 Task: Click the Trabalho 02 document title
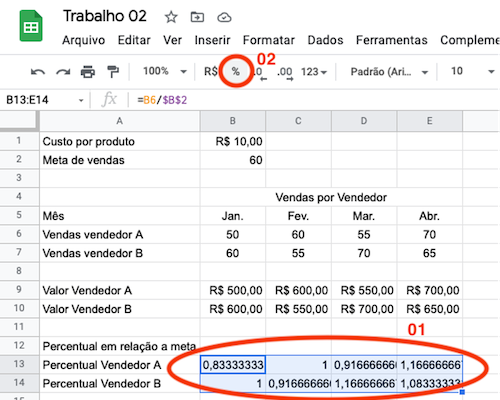click(105, 16)
